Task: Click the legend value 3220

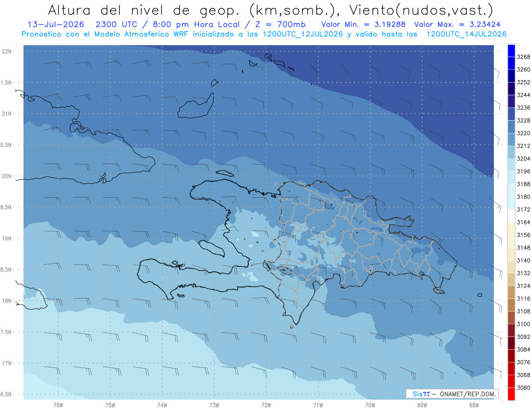Action: (x=524, y=133)
